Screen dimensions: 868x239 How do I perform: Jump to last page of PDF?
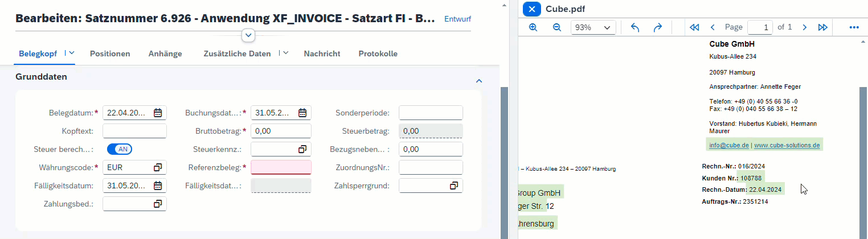coord(822,27)
